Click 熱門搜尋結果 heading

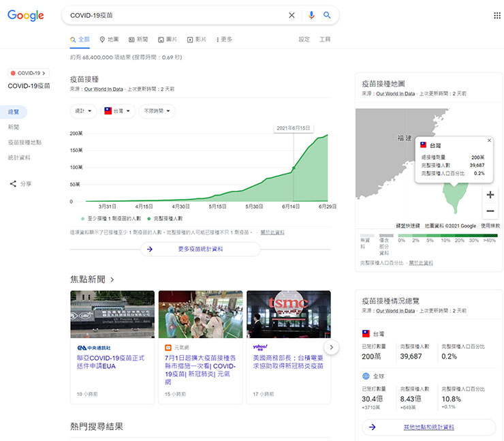(x=97, y=427)
